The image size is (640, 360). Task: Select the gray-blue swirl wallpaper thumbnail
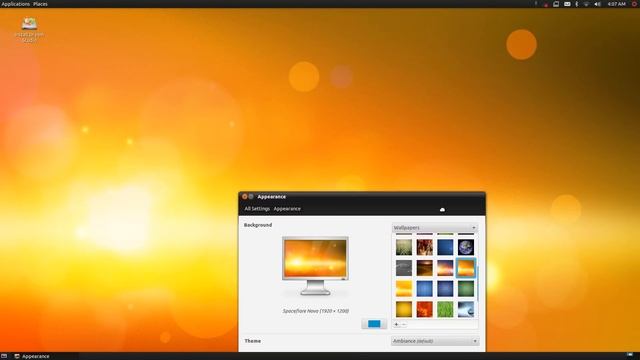click(x=466, y=309)
